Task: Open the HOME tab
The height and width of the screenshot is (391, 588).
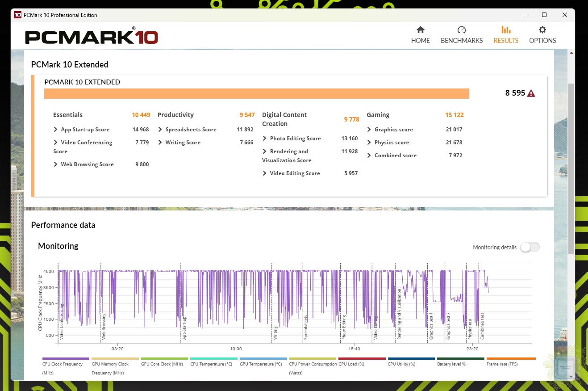Action: 420,35
